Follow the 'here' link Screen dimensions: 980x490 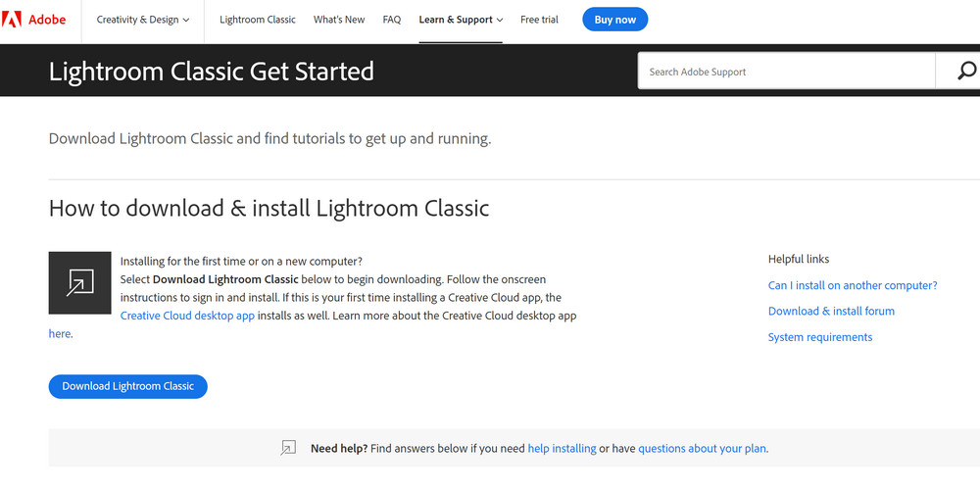pyautogui.click(x=60, y=334)
